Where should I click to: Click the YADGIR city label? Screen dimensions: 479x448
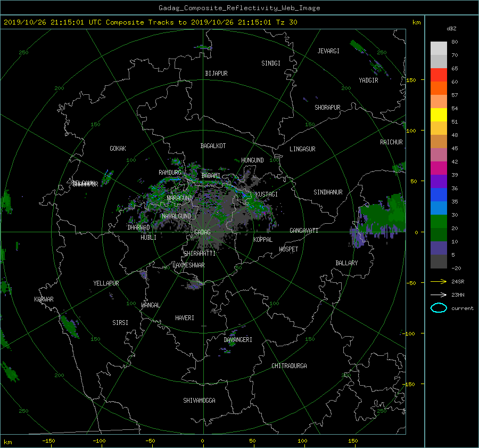pyautogui.click(x=368, y=80)
